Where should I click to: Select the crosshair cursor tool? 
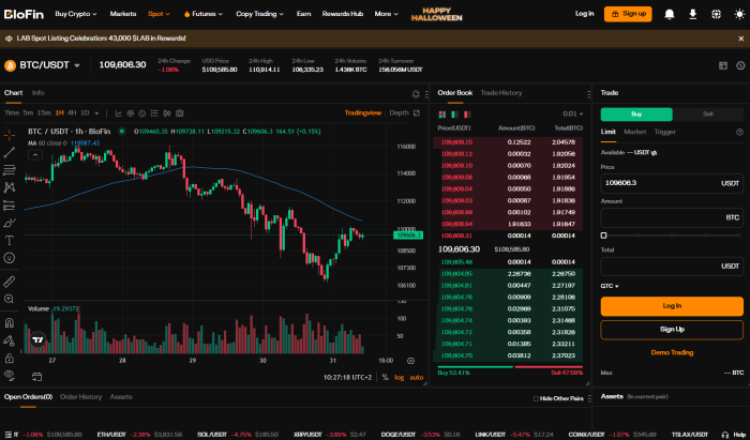pos(9,135)
